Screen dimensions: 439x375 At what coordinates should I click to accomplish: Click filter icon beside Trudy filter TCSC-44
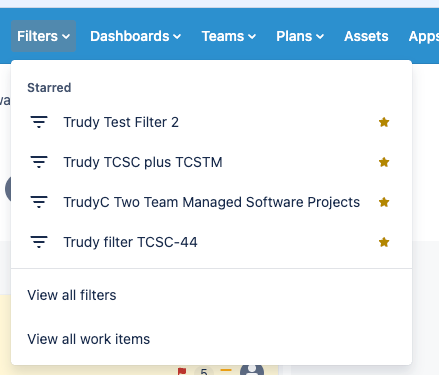[x=39, y=242]
